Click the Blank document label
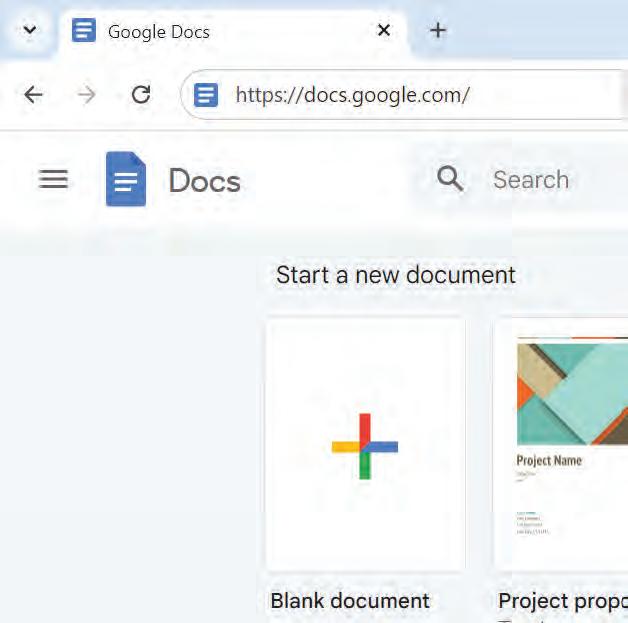Screen dimensions: 628x623 [x=350, y=601]
